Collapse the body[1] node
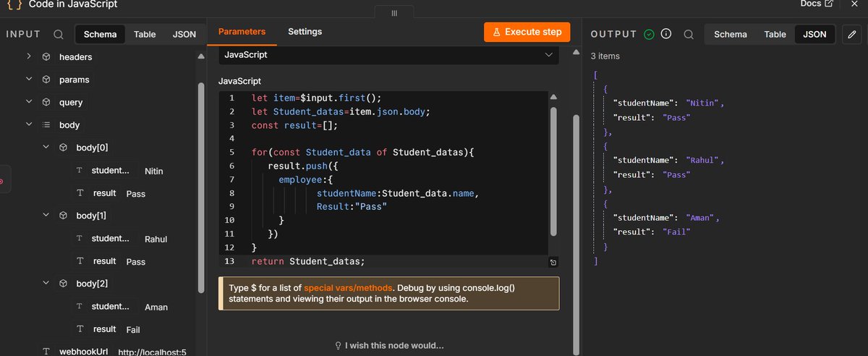This screenshot has width=868, height=356. click(46, 216)
